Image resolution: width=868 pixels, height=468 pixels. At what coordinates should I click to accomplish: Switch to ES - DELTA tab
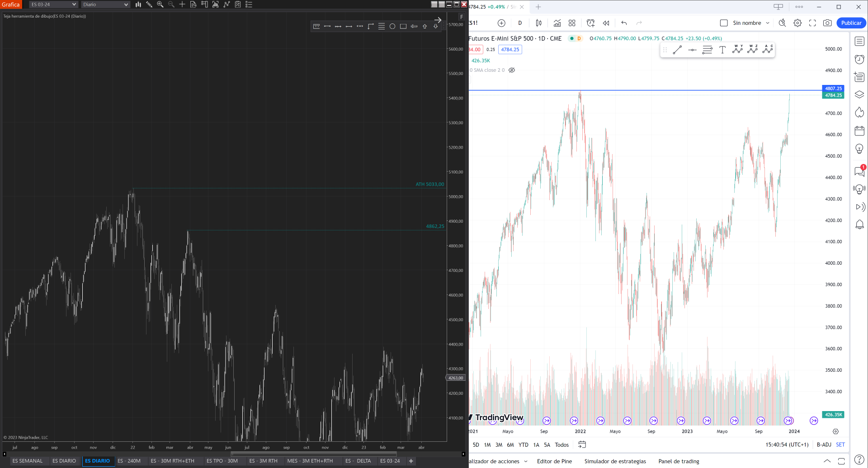coord(358,461)
